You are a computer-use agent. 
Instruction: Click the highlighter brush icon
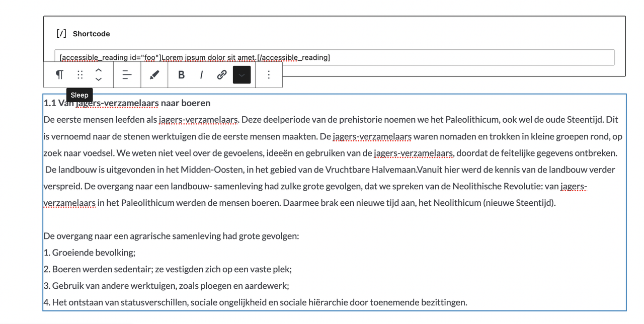click(x=154, y=75)
